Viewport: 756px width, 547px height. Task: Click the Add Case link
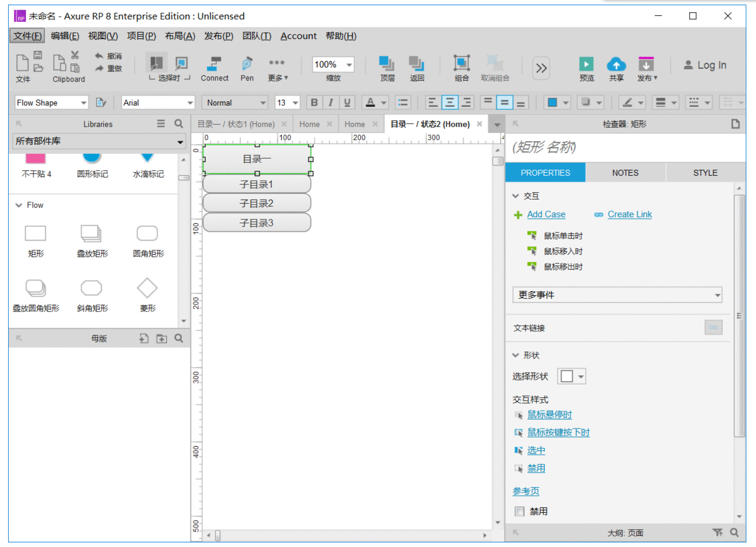[x=546, y=214]
